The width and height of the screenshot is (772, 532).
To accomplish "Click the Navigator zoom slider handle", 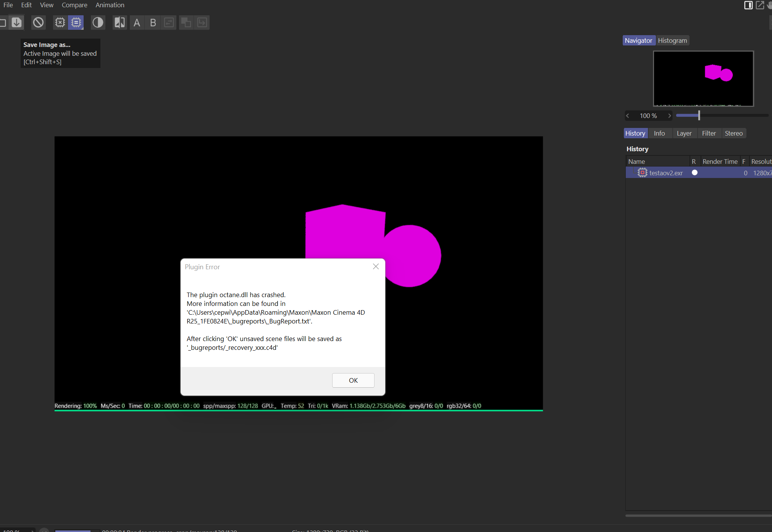I will coord(699,115).
